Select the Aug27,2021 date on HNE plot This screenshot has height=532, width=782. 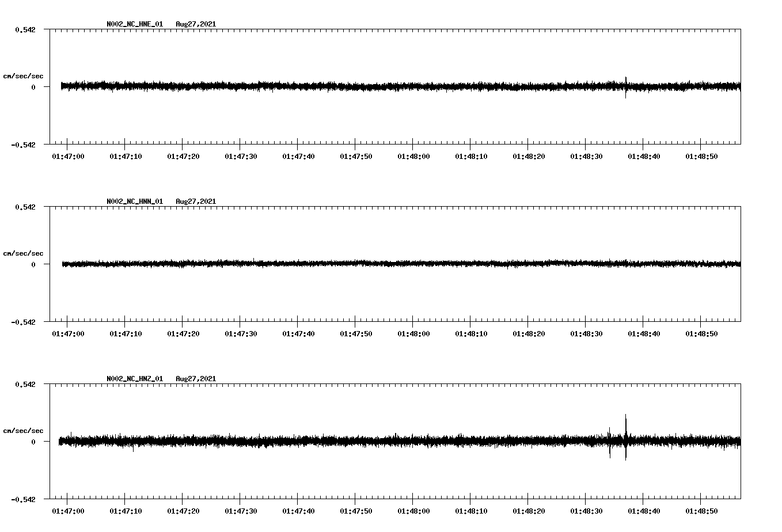click(196, 24)
